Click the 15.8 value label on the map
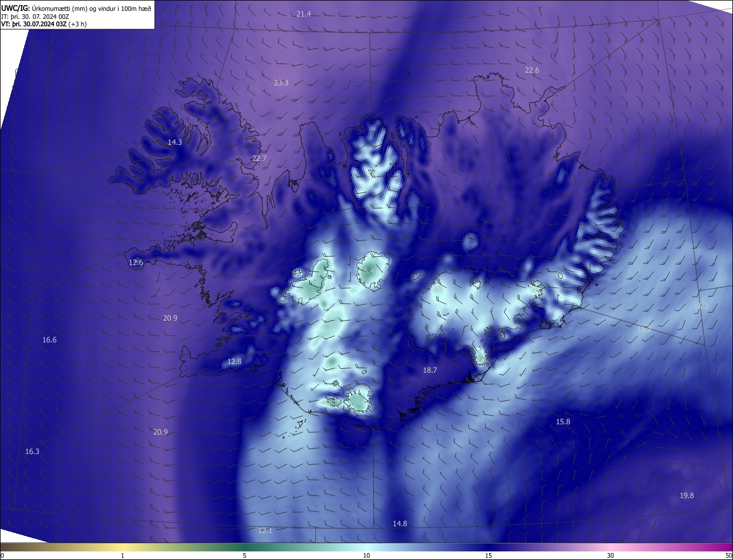Image resolution: width=733 pixels, height=560 pixels. [x=563, y=422]
